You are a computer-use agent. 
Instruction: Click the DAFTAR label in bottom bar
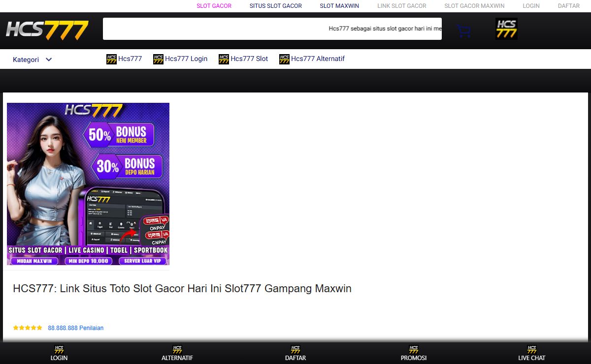click(295, 358)
